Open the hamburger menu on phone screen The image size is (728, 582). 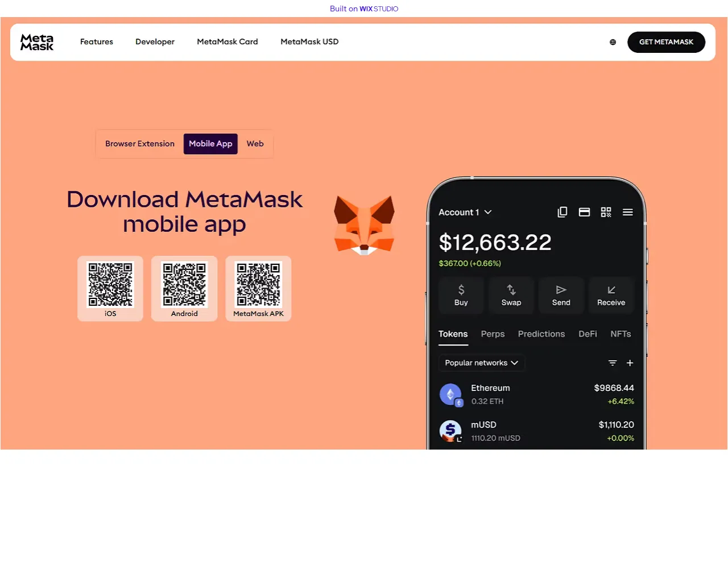pos(628,212)
